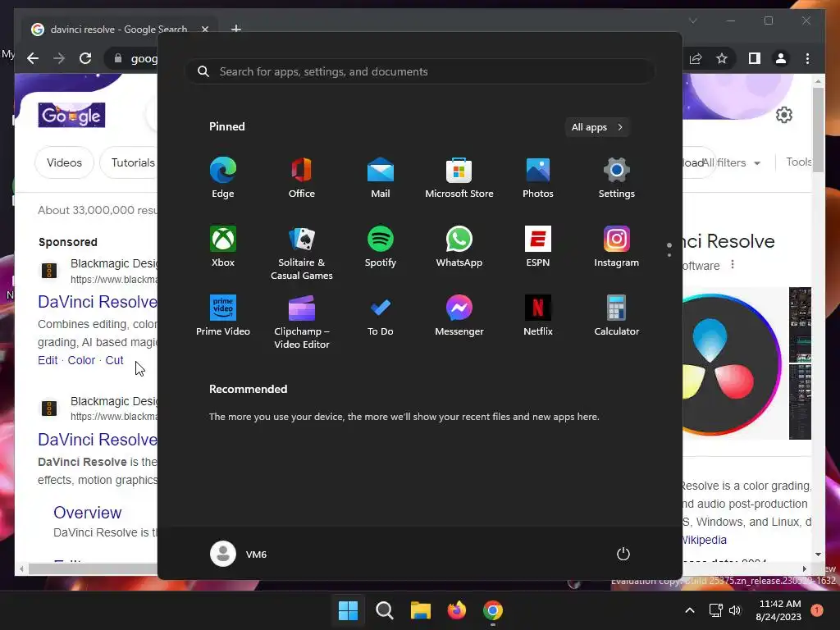Open File Explorer from taskbar
This screenshot has height=630, width=840.
(x=421, y=610)
